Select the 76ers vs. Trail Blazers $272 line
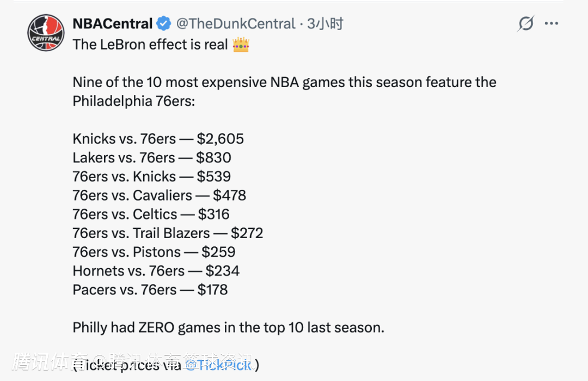Screen dimensions: 588x381 [168, 233]
